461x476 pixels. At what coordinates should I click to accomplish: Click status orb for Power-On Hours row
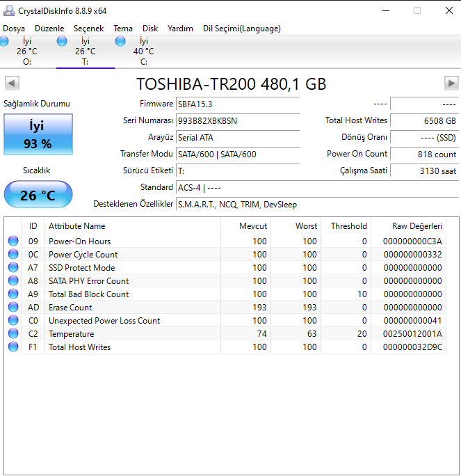[13, 241]
